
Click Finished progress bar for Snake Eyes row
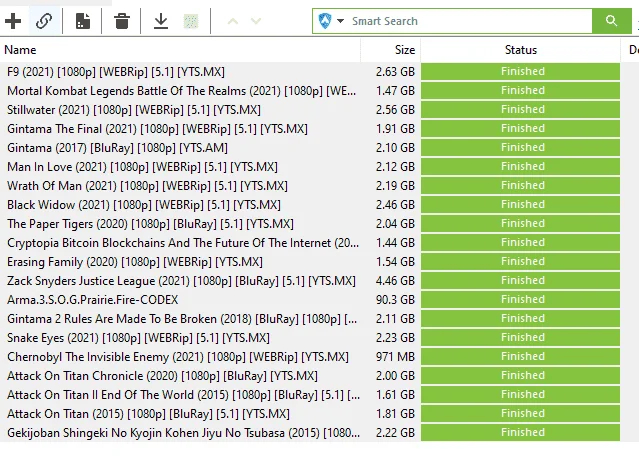(520, 337)
